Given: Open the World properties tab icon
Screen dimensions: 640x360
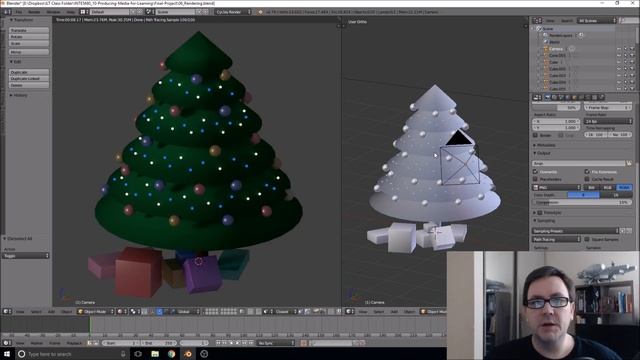Looking at the screenshot, I should 568,97.
